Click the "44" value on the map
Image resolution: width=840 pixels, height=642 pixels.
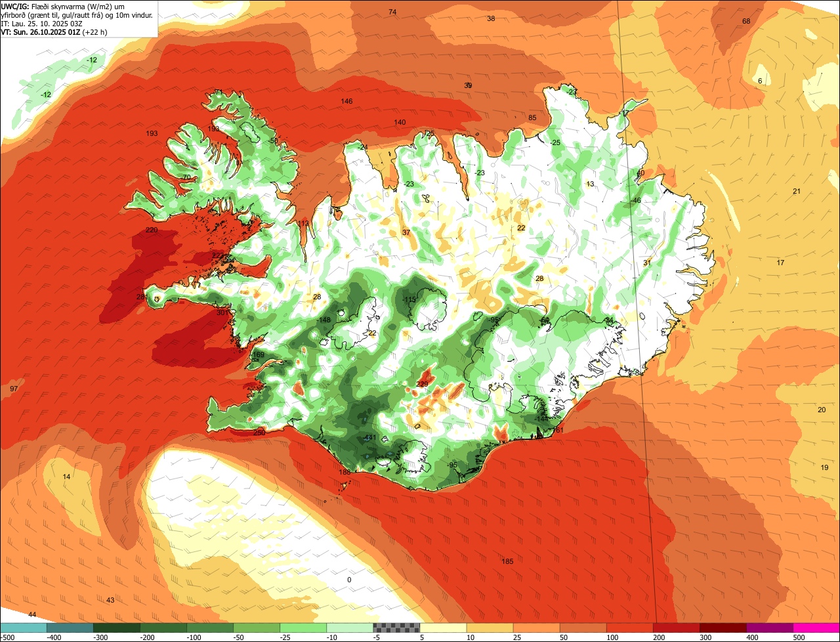coord(32,614)
